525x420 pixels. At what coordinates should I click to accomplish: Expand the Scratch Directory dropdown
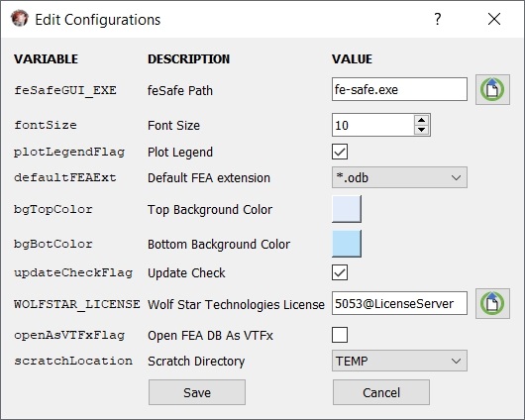(399, 361)
